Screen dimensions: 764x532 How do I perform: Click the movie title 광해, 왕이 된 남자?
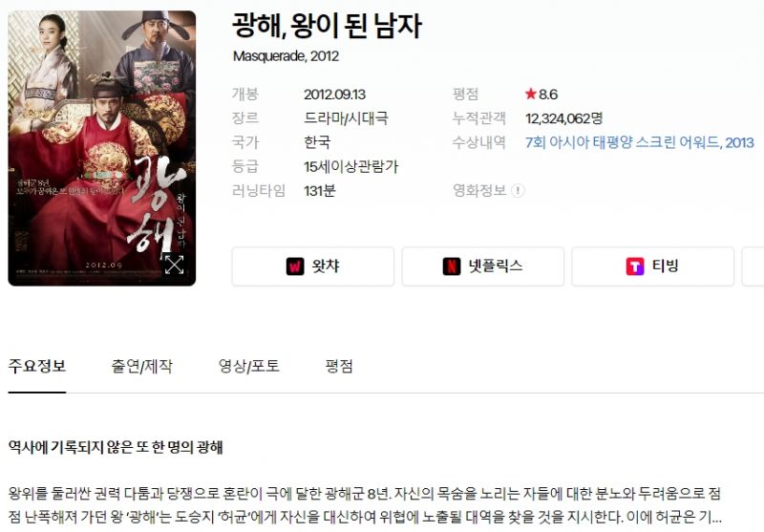click(x=327, y=26)
